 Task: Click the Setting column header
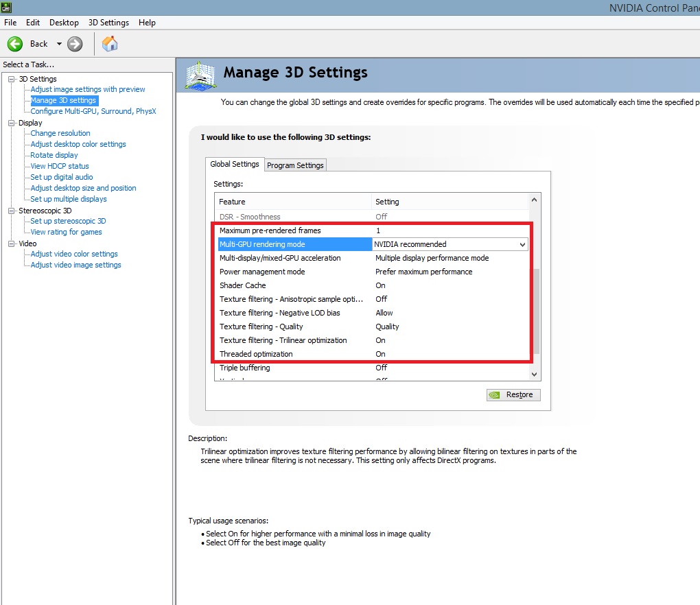tap(450, 202)
